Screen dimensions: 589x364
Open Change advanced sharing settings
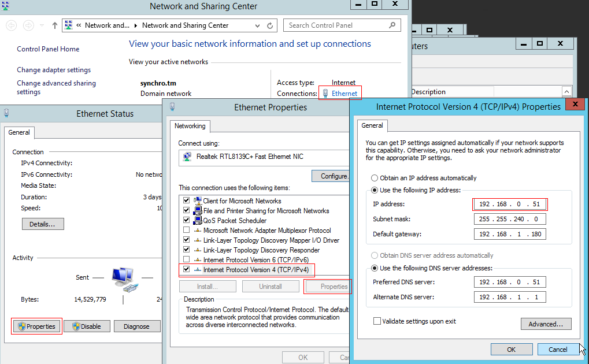coord(56,87)
